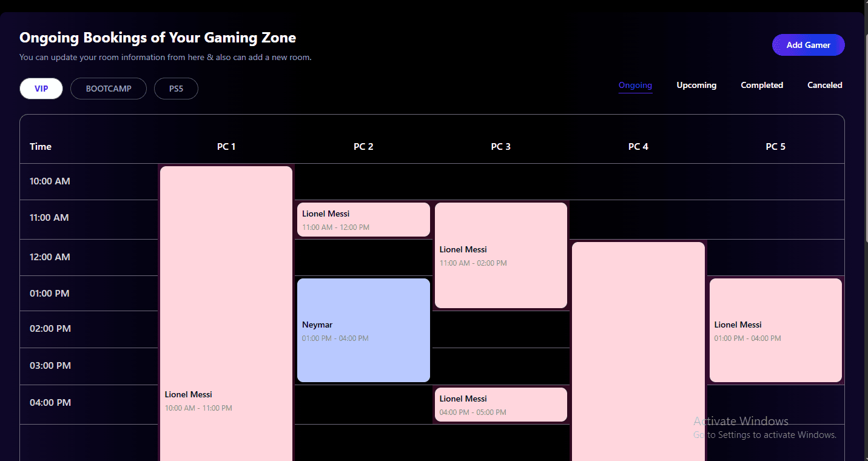Select the PS5 room category
Viewport: 868px width, 461px height.
tap(176, 89)
